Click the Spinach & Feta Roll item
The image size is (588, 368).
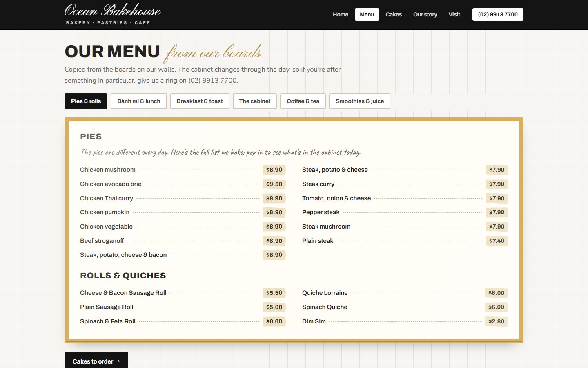pos(183,321)
